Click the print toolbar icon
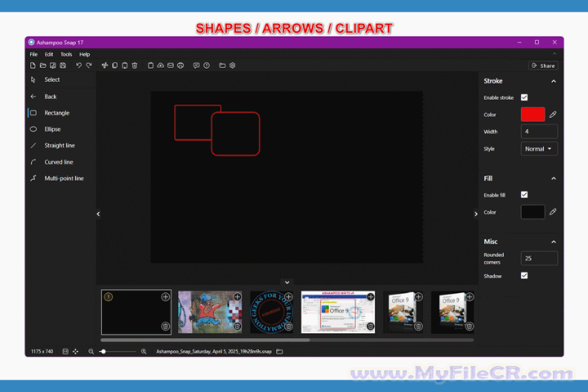Image resolution: width=588 pixels, height=392 pixels. (x=180, y=65)
